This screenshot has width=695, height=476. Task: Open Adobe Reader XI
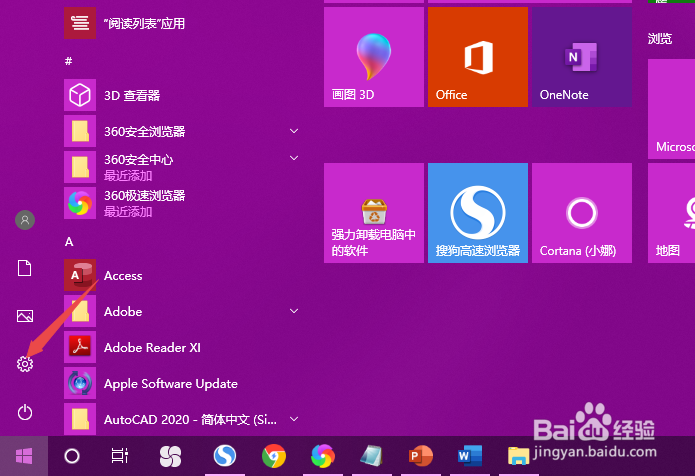tap(182, 347)
